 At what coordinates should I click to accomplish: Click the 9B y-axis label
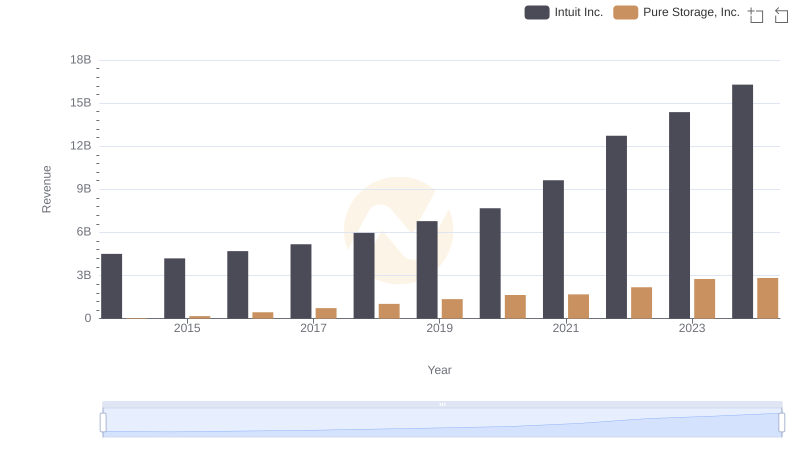click(x=84, y=189)
